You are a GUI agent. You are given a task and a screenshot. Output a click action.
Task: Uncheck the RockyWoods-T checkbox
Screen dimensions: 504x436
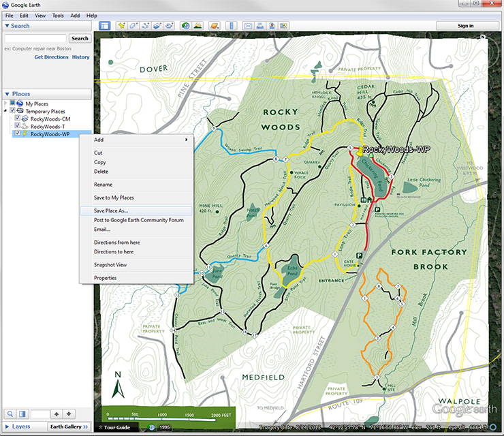point(18,126)
